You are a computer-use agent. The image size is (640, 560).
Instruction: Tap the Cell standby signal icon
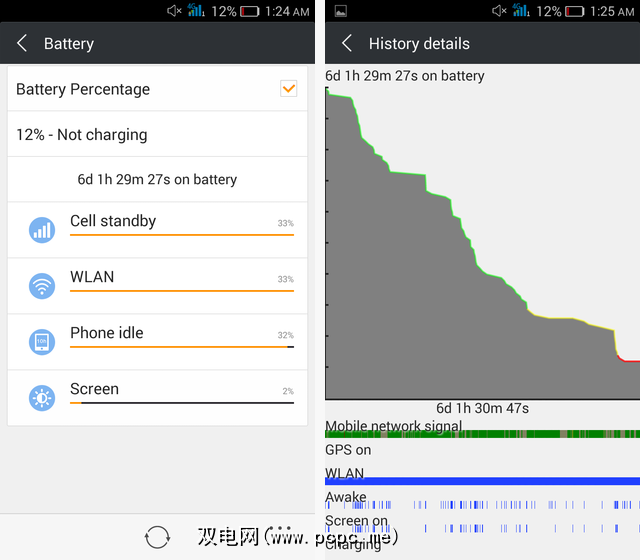pyautogui.click(x=42, y=230)
